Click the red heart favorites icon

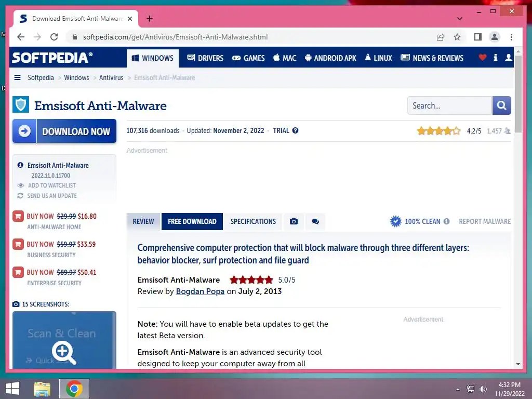483,57
